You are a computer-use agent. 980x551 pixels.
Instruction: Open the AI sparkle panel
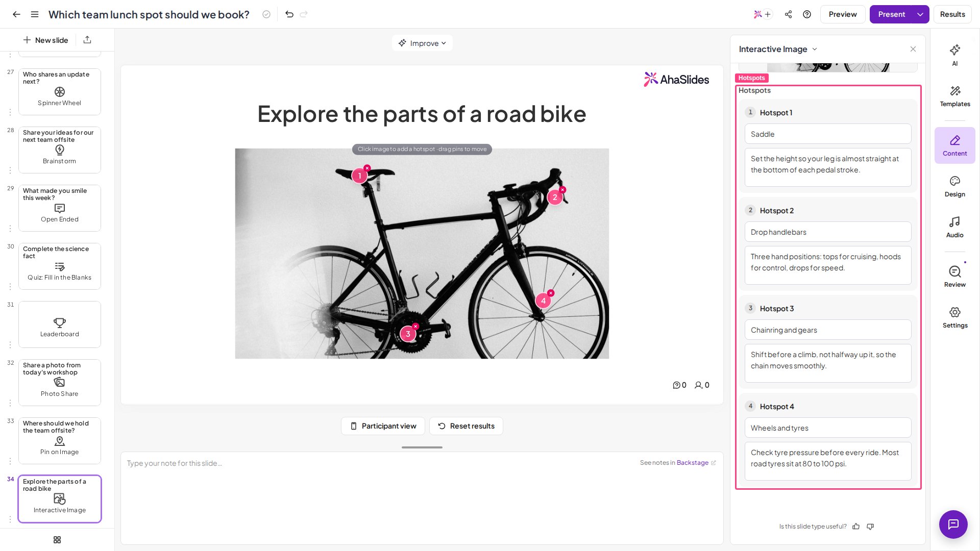954,55
